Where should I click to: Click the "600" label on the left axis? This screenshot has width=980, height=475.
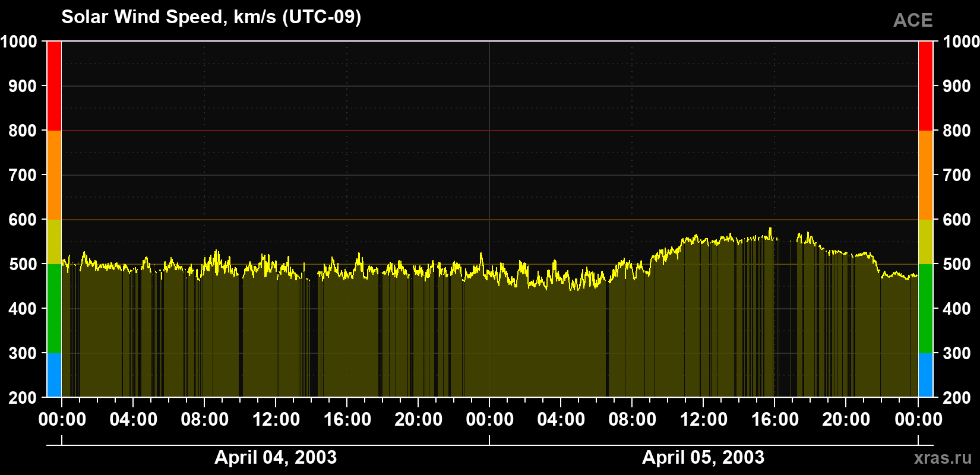point(23,220)
